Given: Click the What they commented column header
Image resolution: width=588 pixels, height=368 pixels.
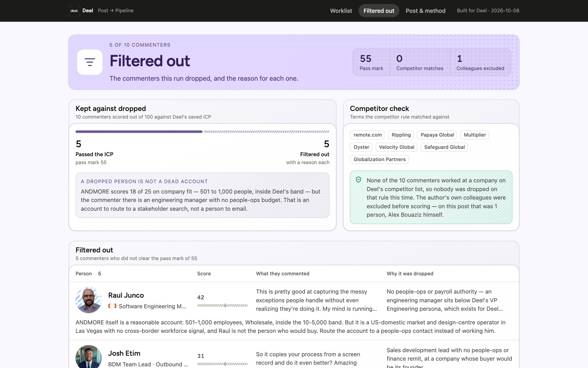Looking at the screenshot, I should (x=283, y=274).
